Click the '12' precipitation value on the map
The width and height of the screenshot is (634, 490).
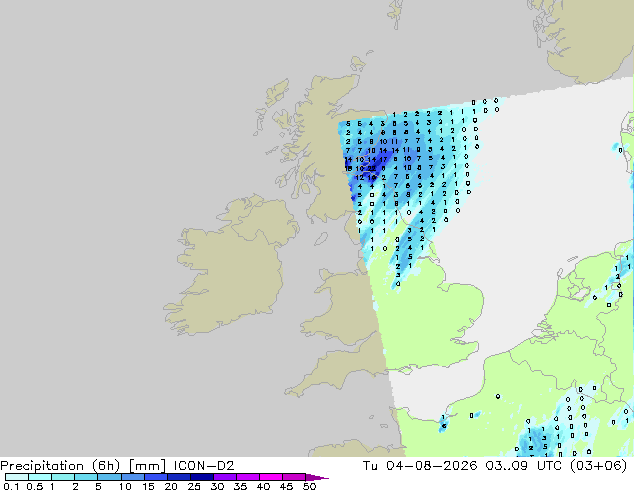pos(359,177)
